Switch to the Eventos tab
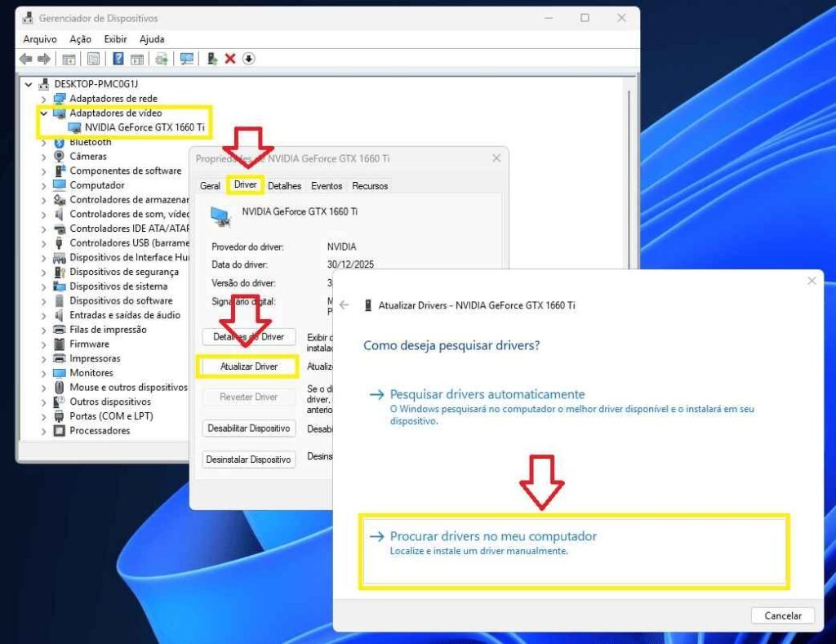 (x=327, y=185)
